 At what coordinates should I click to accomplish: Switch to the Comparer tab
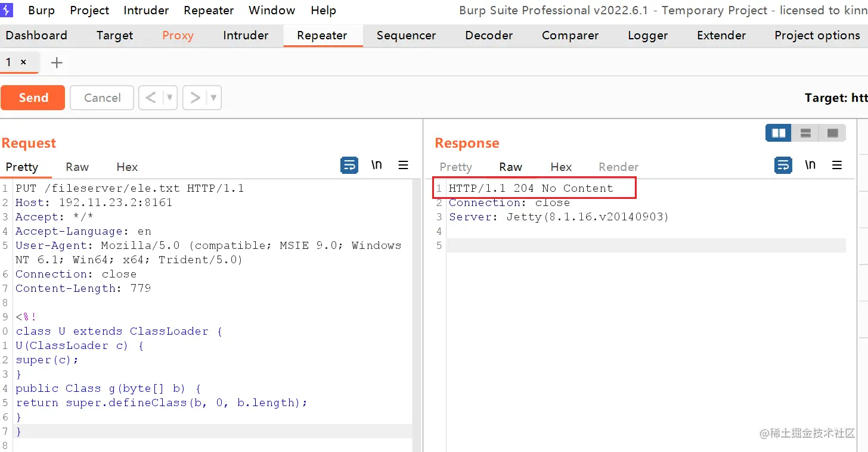(570, 35)
